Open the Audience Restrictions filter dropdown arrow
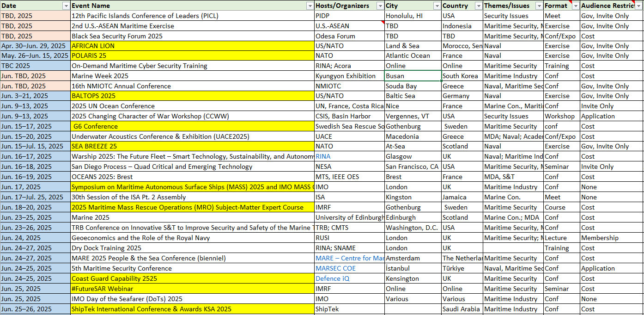This screenshot has width=644, height=315. [639, 6]
